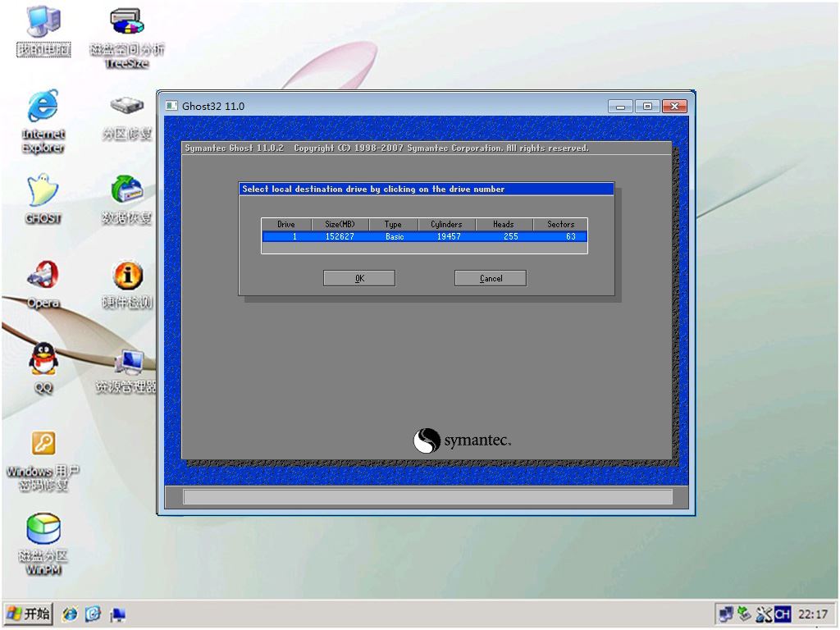This screenshot has height=630, width=840.
Task: Click the Drive column header
Action: pyautogui.click(x=286, y=225)
